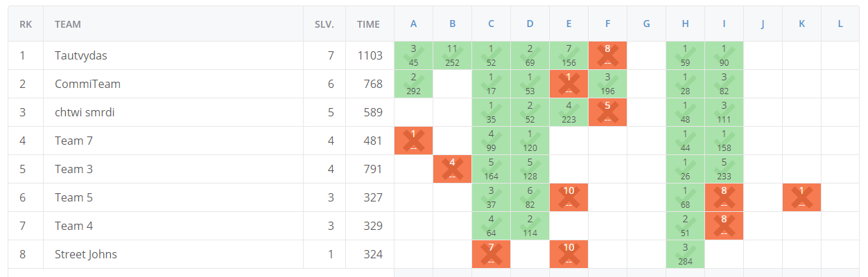Click Tautvydas's solved problem B cell
868x277 pixels.
coord(452,55)
